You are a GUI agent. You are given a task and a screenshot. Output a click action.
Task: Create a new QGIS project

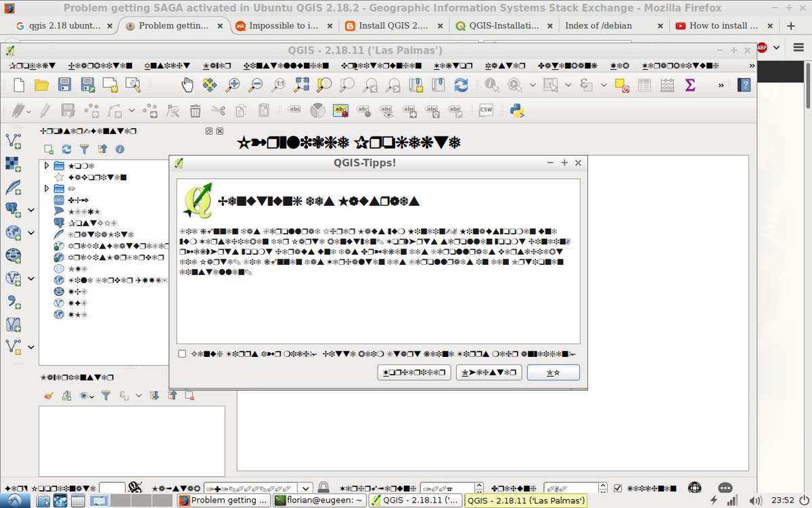pos(19,85)
